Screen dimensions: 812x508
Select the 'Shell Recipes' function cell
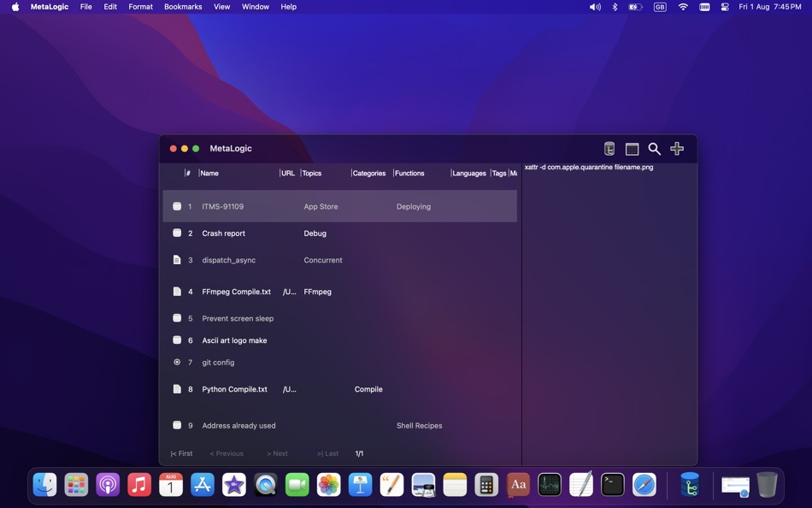(x=420, y=426)
